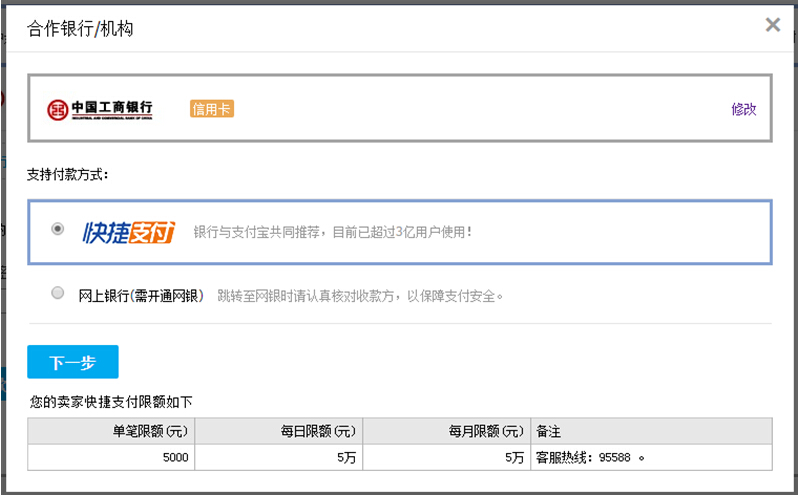
Task: Click the 修改 link to change bank
Action: pos(744,109)
